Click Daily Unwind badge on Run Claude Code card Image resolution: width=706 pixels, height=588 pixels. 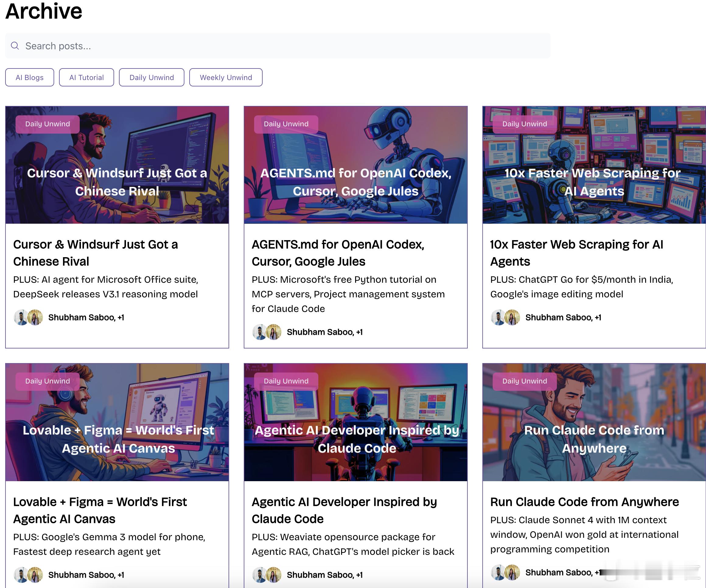[524, 381]
